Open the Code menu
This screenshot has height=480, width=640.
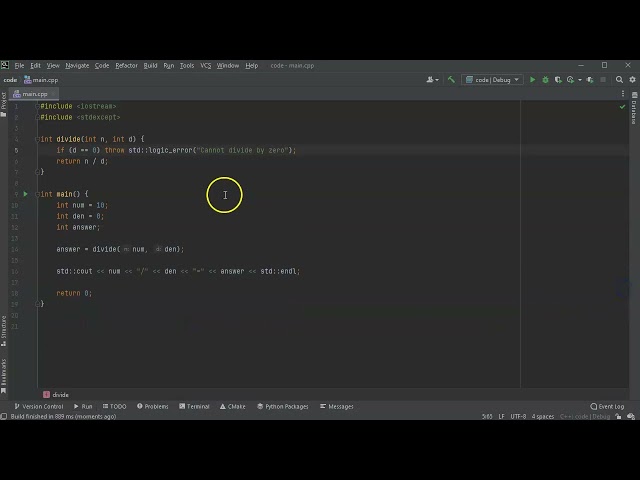pos(102,65)
